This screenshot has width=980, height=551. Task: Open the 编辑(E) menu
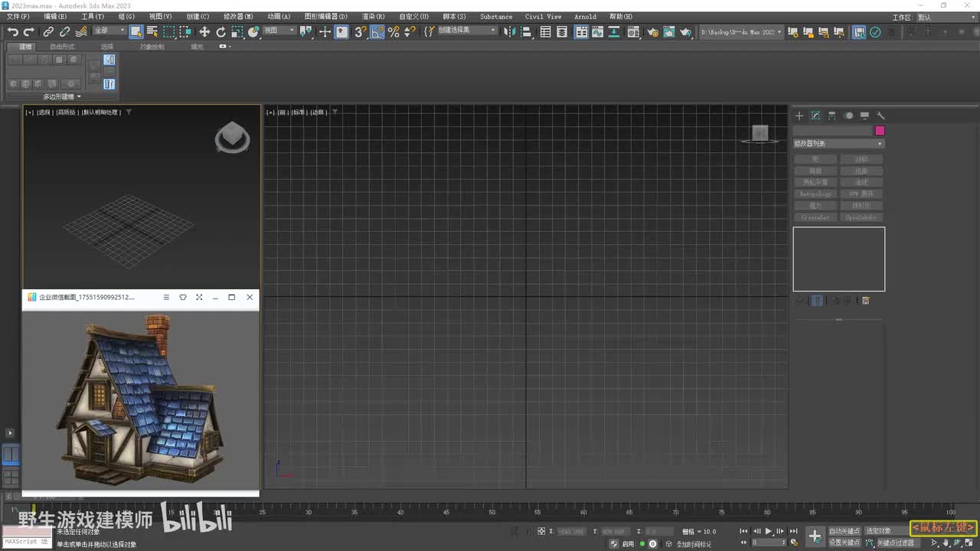click(55, 16)
